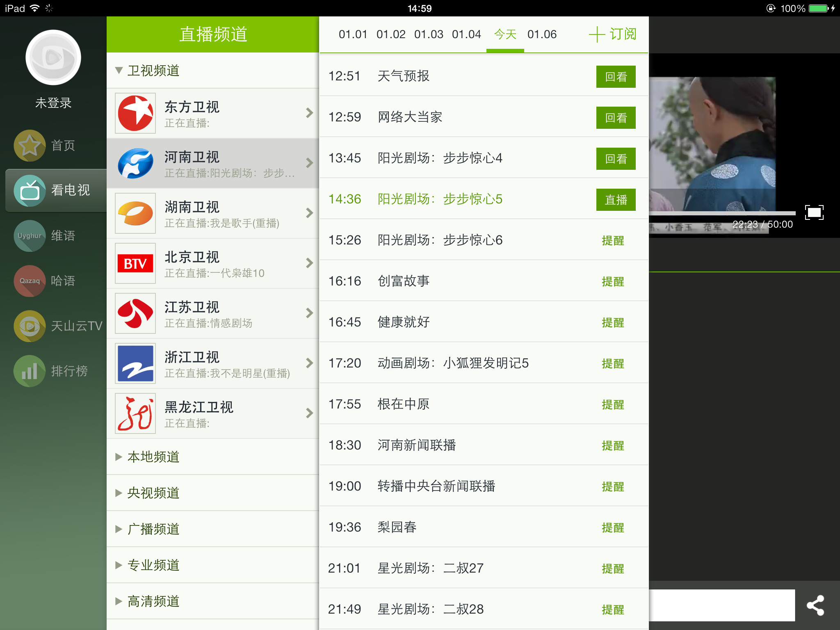Image resolution: width=840 pixels, height=630 pixels.
Task: Replay 网络大当家 with 回看
Action: (616, 118)
